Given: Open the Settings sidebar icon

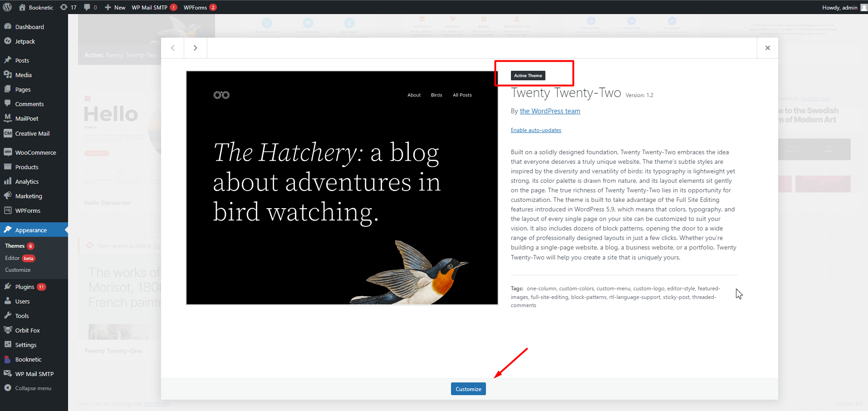Looking at the screenshot, I should (x=8, y=344).
